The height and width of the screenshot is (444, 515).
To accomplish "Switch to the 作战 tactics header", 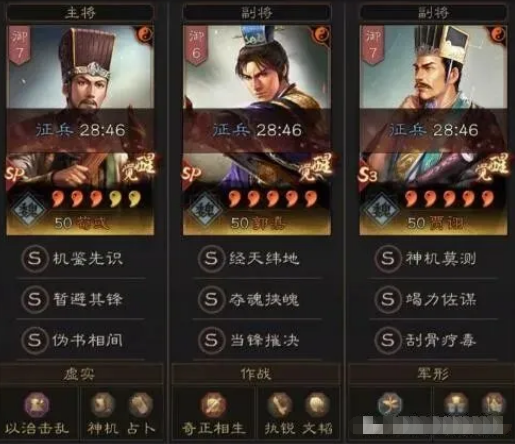I will click(x=256, y=374).
